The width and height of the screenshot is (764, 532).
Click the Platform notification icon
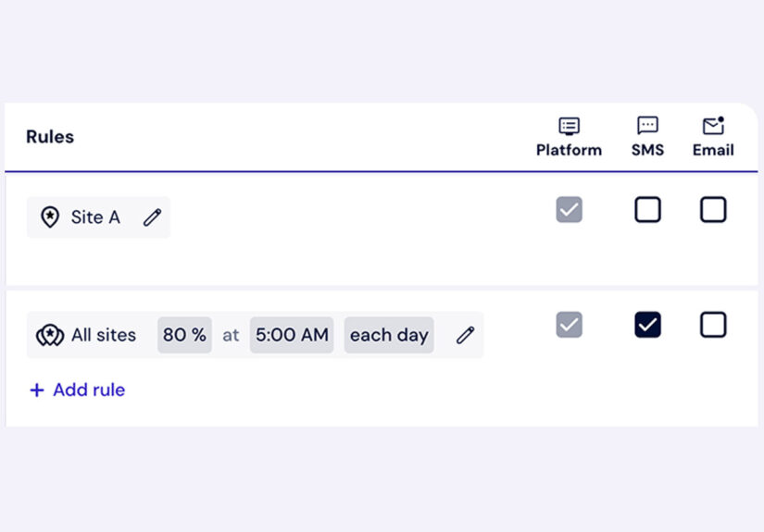click(569, 126)
